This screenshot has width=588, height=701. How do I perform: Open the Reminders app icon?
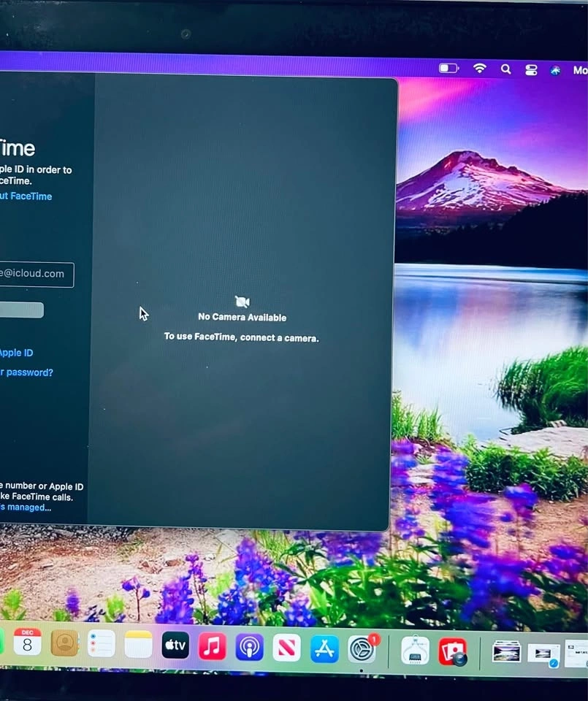point(101,645)
